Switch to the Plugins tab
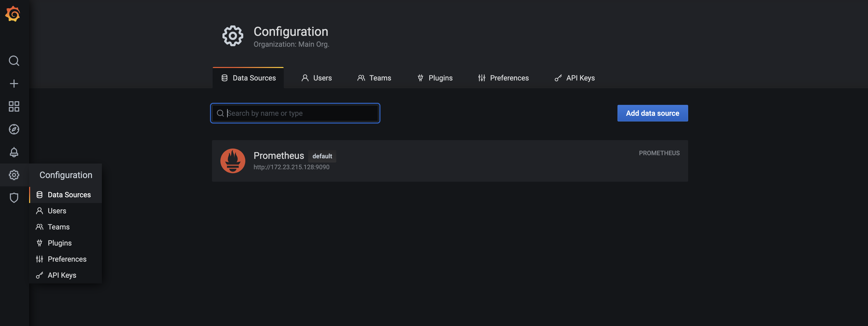868x326 pixels. (435, 78)
